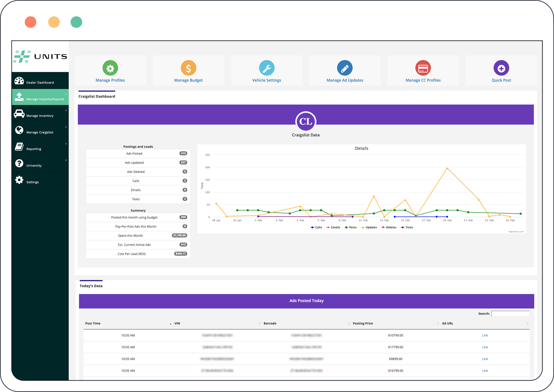Open Vehicle Settings wrench icon

(267, 68)
